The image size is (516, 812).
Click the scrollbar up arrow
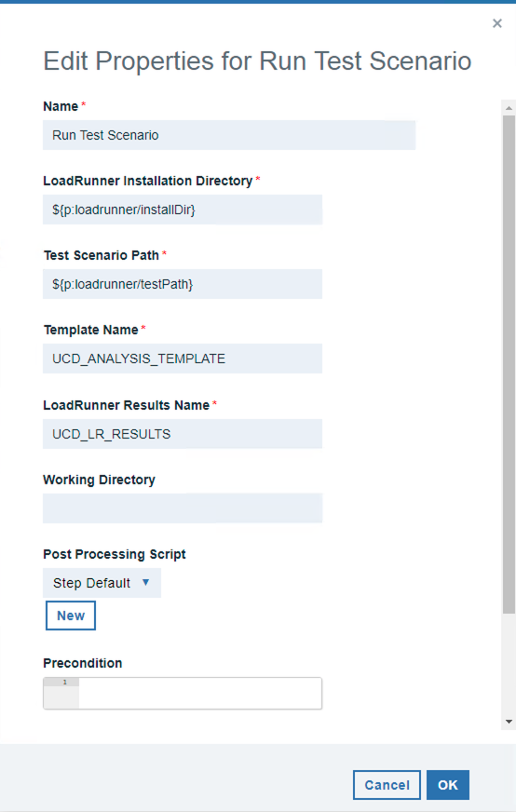pos(509,108)
